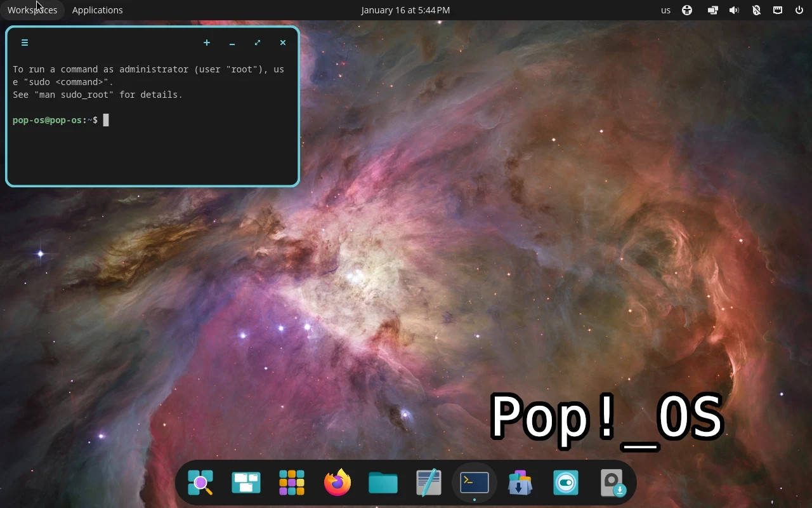This screenshot has width=812, height=508.
Task: Click the 'See "man sudo_root" for details.' line
Action: coord(98,95)
